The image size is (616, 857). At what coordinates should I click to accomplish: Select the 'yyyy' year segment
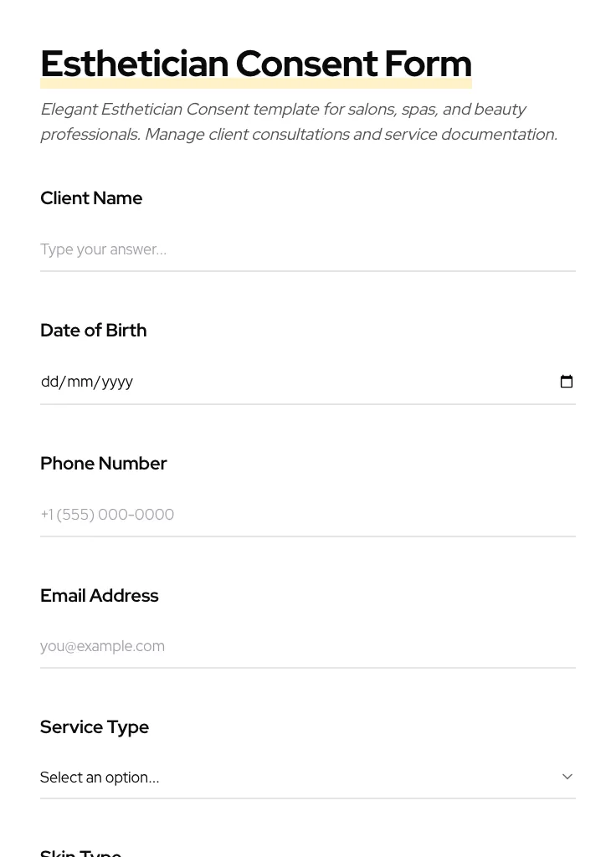point(117,382)
